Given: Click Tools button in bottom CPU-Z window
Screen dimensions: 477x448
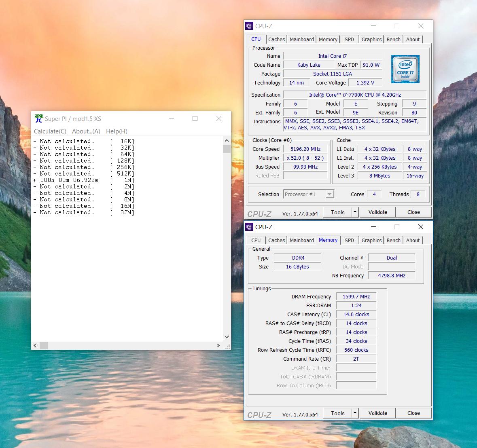Looking at the screenshot, I should point(337,413).
